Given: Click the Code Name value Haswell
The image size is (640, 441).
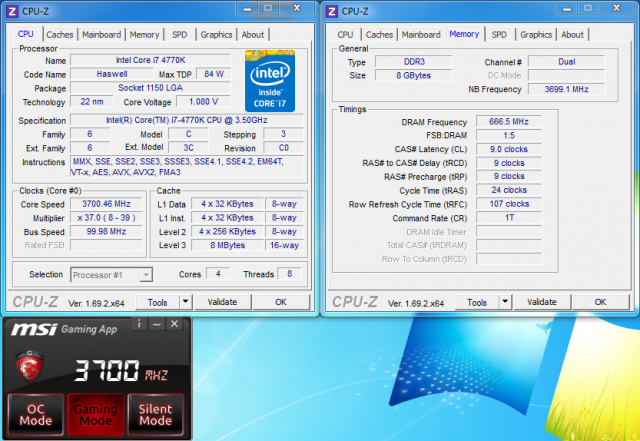Looking at the screenshot, I should (112, 74).
